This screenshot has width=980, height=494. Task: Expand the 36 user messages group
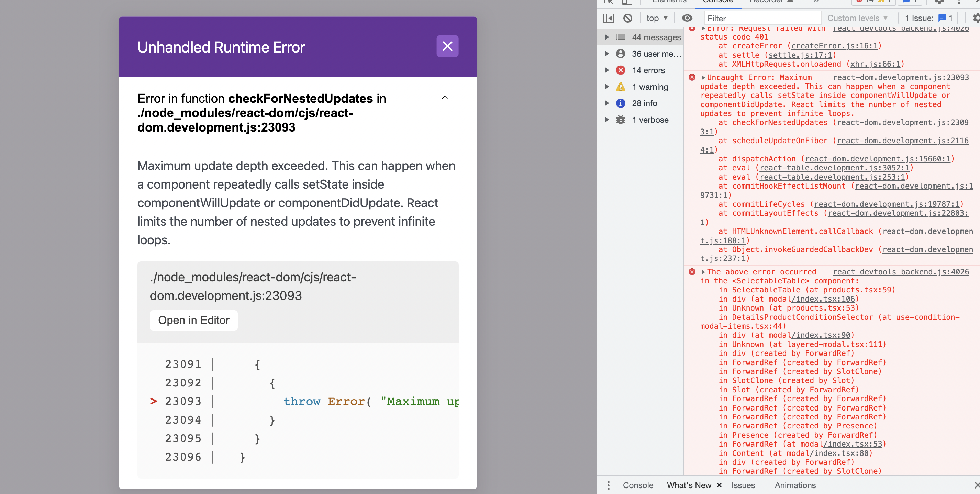(607, 54)
